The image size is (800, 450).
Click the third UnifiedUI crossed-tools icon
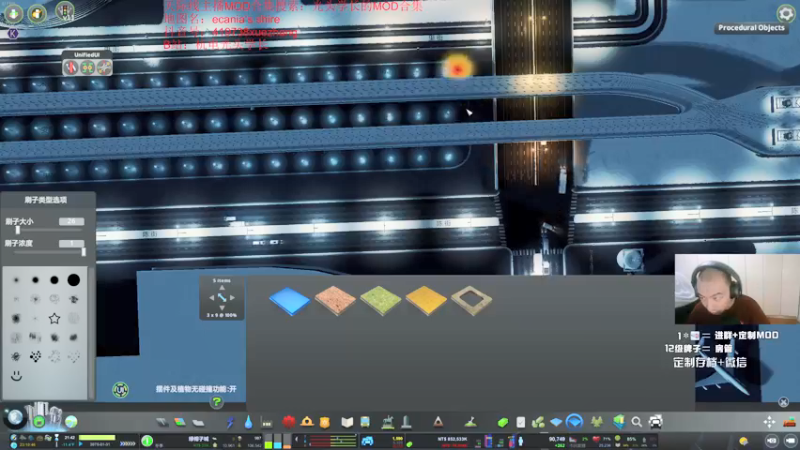tap(104, 67)
